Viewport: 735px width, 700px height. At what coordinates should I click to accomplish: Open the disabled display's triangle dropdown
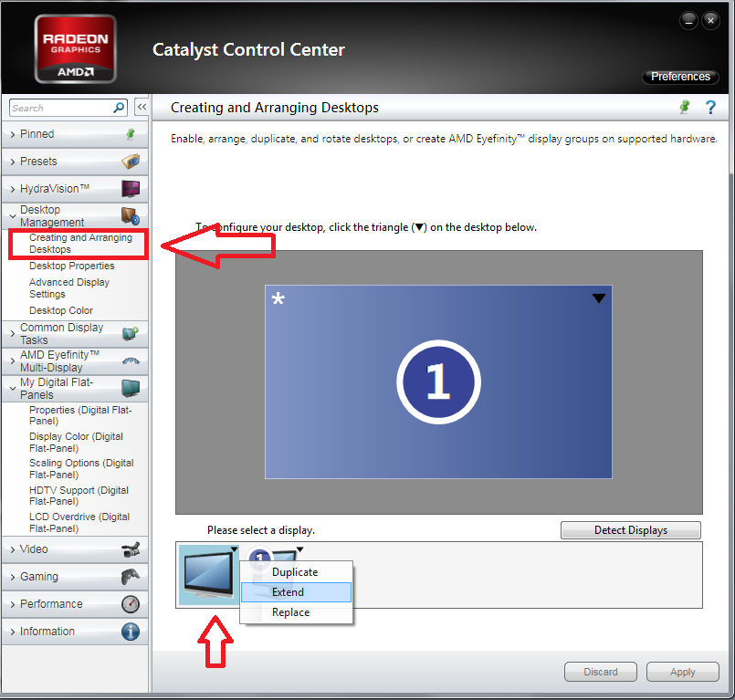[x=235, y=549]
